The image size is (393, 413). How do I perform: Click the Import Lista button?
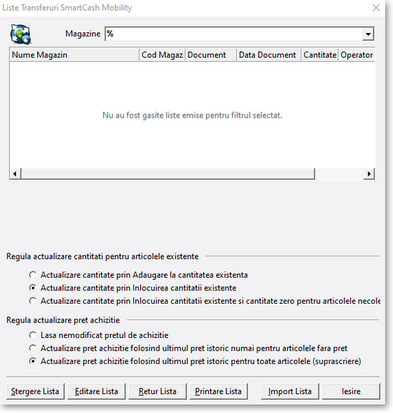(290, 391)
